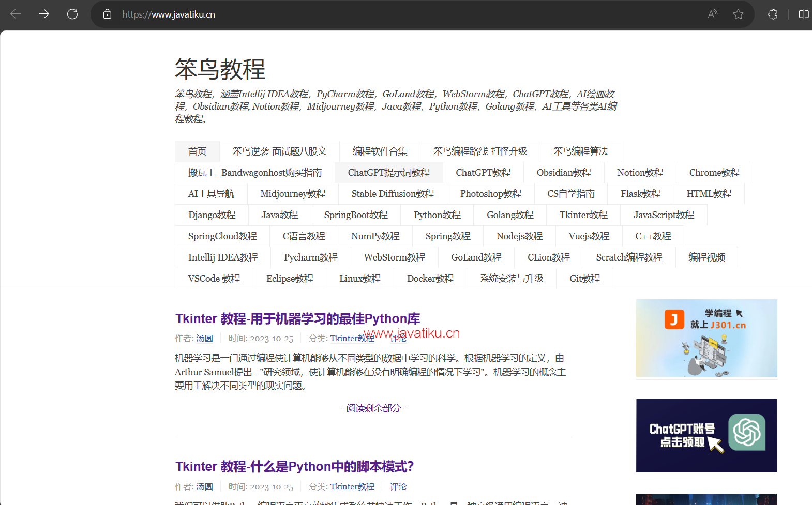Open AI工具导航 menu item

(211, 194)
